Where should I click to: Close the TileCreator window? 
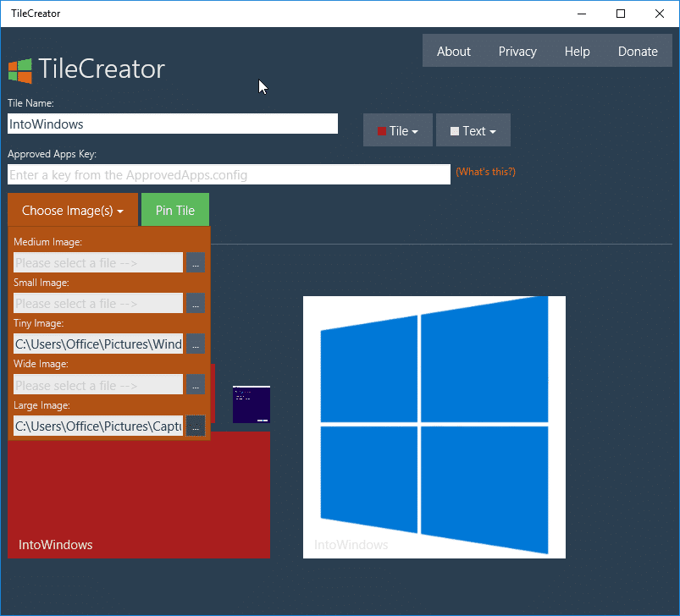[x=660, y=14]
